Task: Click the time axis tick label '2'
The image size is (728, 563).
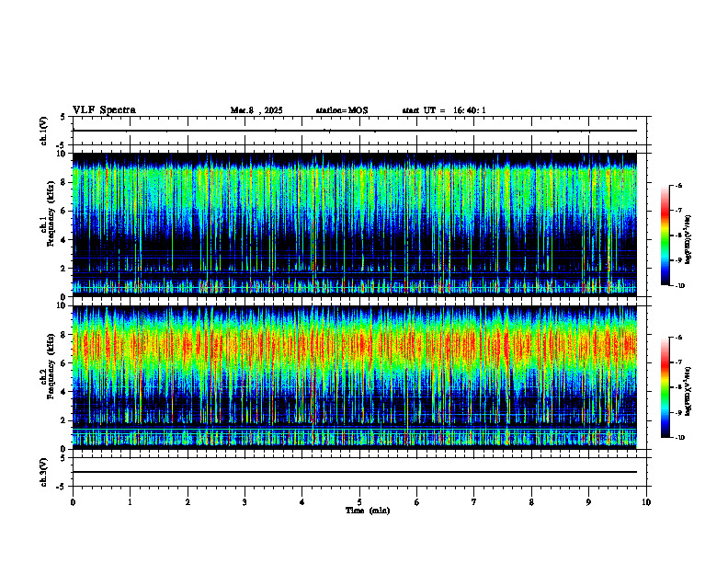Action: click(188, 502)
